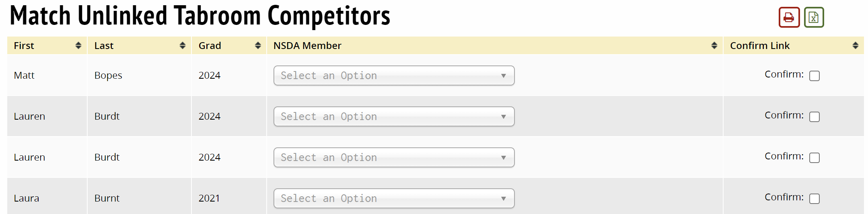The image size is (868, 214).
Task: Export table with the green Excel icon
Action: [814, 17]
